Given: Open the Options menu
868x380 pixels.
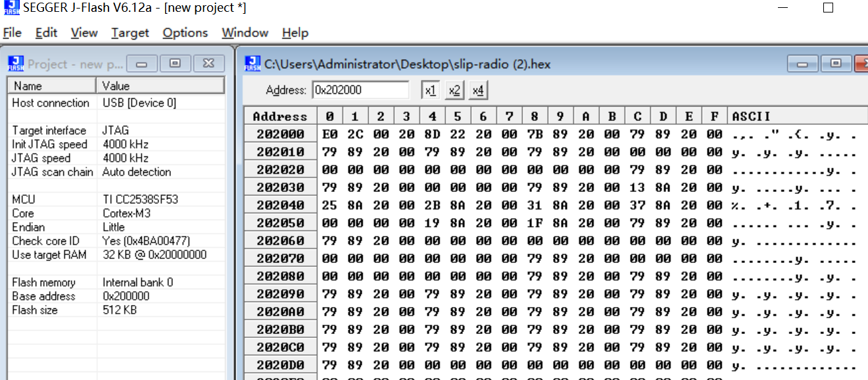Looking at the screenshot, I should tap(185, 33).
